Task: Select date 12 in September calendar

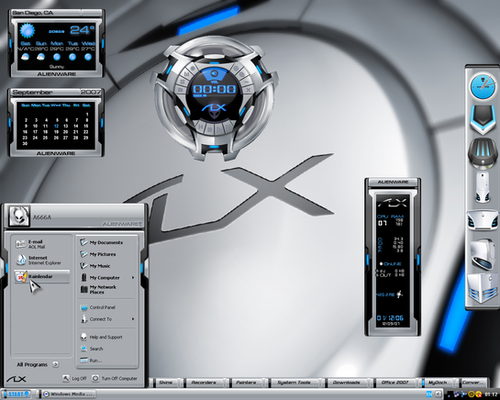Action: (x=56, y=126)
